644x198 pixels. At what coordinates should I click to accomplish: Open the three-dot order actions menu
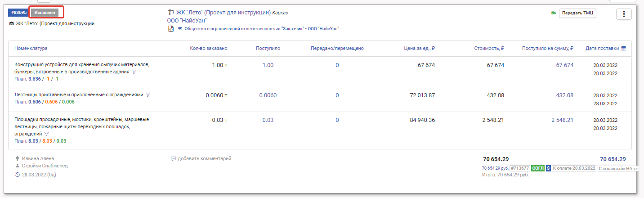click(x=624, y=14)
